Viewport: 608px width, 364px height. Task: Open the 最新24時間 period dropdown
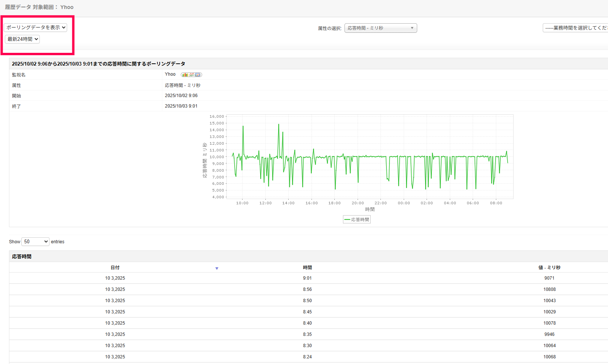(22, 39)
